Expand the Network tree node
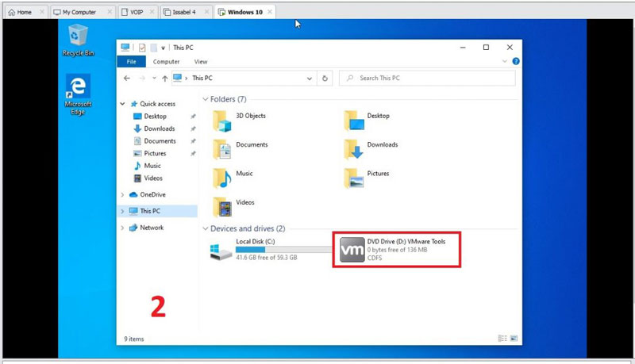This screenshot has width=635, height=364. [122, 228]
